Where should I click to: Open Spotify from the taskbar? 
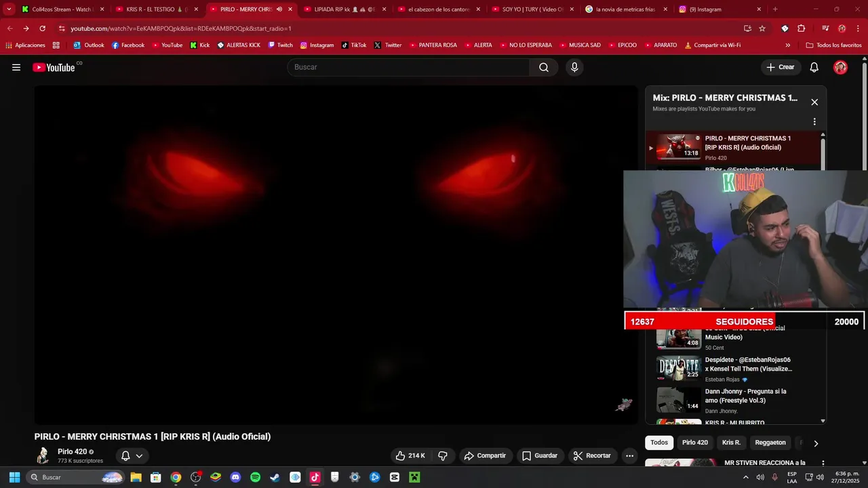click(255, 477)
